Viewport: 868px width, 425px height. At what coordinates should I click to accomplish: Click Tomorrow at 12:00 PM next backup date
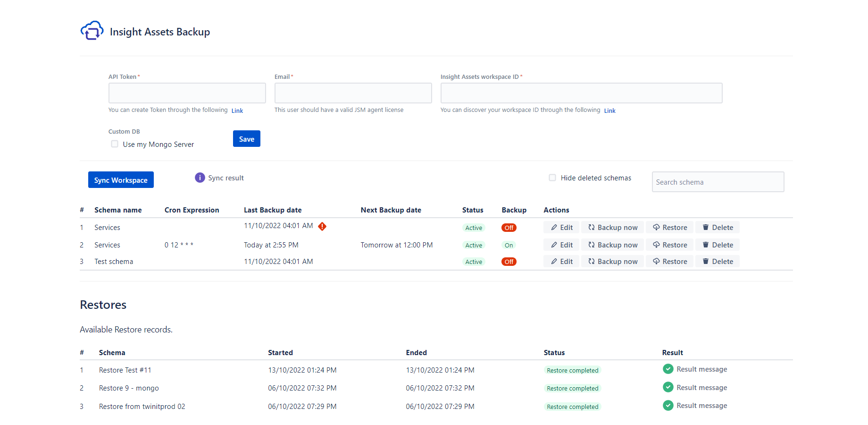[x=397, y=245]
